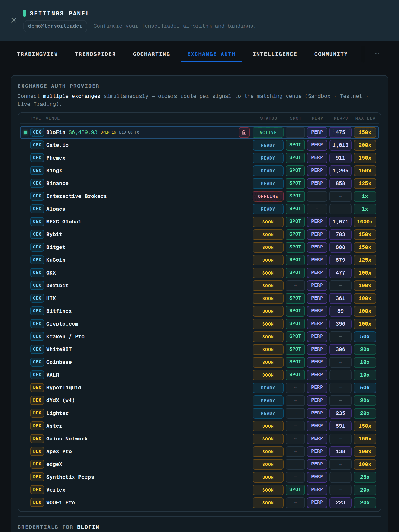Image resolution: width=399 pixels, height=532 pixels.
Task: Open the GoCharting tab
Action: coord(151,54)
